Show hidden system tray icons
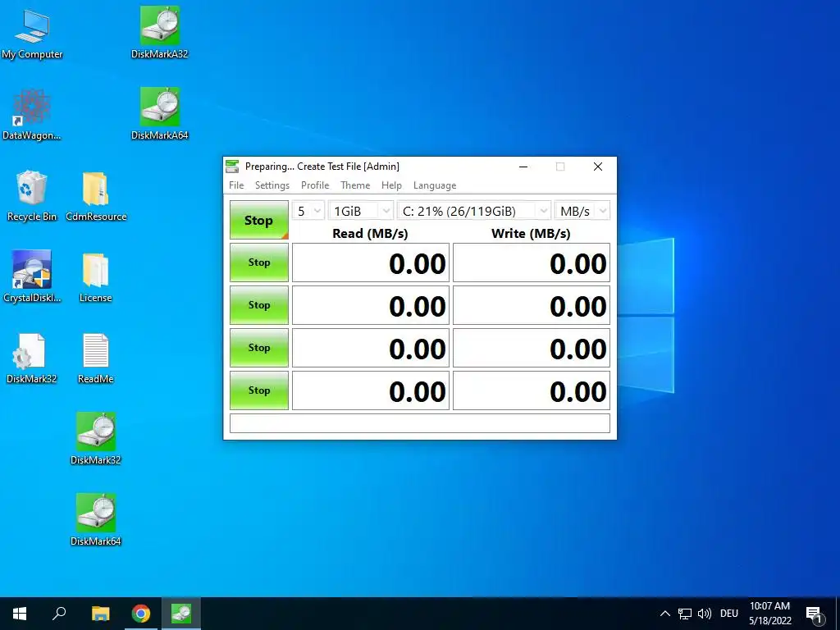This screenshot has width=840, height=630. click(x=664, y=614)
